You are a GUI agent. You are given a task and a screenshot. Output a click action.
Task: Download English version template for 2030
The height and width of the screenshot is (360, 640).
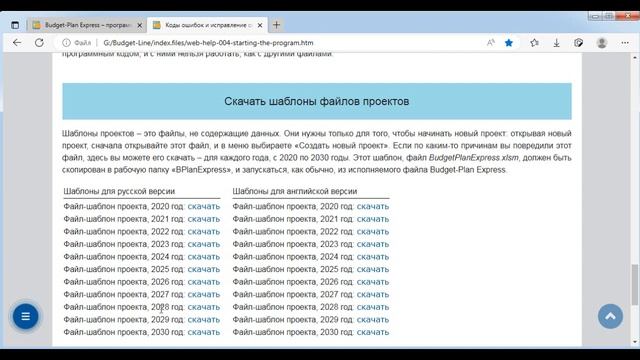click(373, 332)
